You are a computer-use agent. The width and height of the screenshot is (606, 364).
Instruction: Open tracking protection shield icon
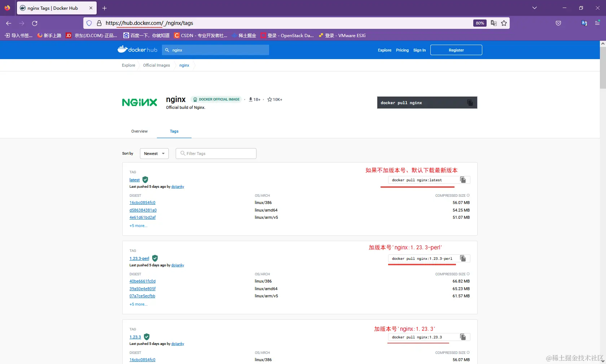tap(89, 23)
